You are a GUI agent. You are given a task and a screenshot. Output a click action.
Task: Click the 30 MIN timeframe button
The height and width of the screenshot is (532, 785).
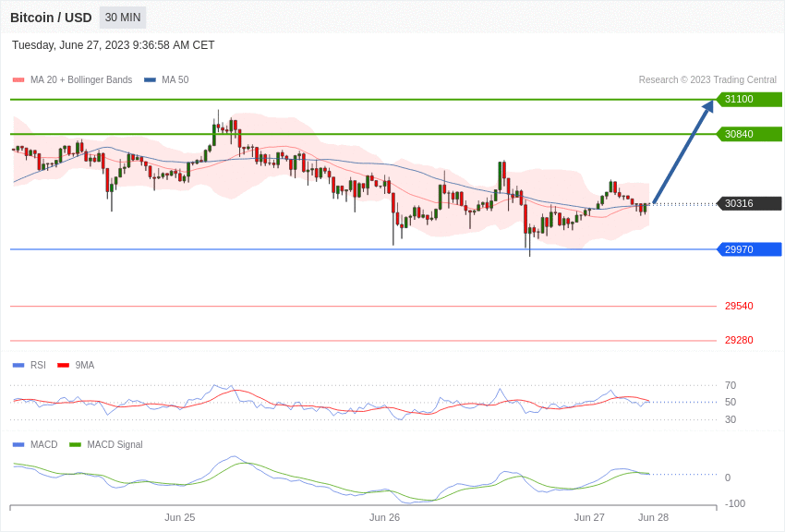(123, 18)
